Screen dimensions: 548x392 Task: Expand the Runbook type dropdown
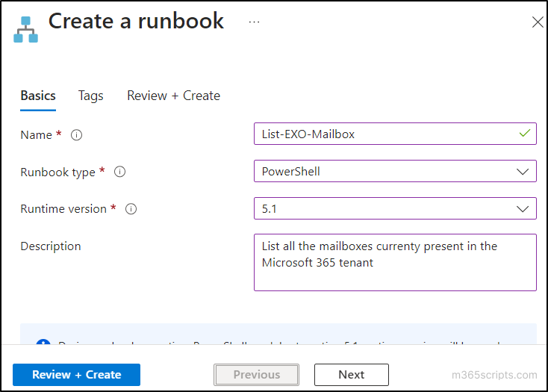tap(395, 171)
